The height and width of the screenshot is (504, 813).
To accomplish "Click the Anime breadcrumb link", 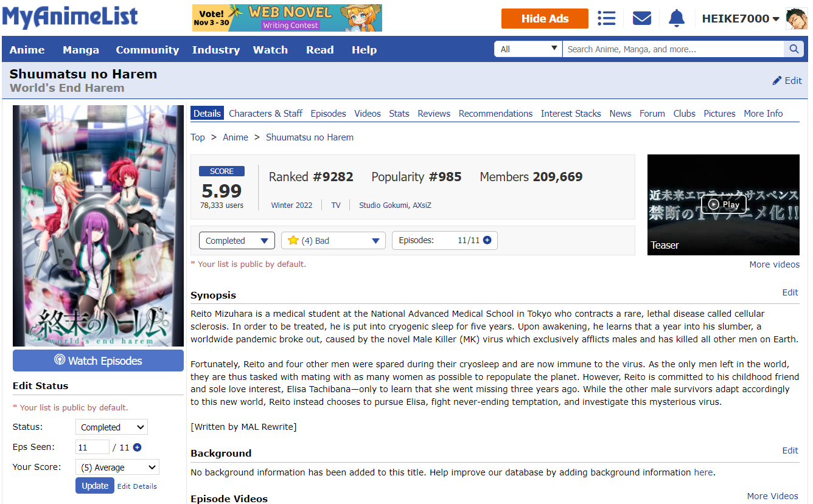I will coord(236,137).
